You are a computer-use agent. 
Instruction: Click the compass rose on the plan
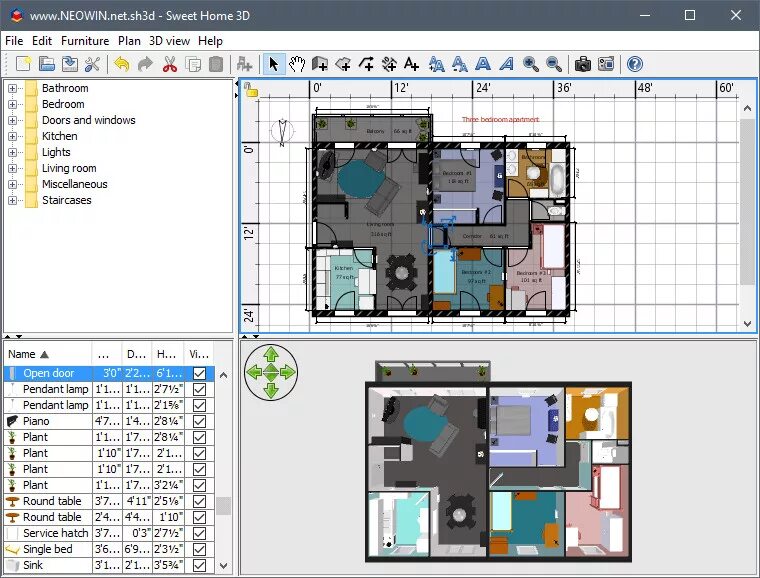[282, 130]
